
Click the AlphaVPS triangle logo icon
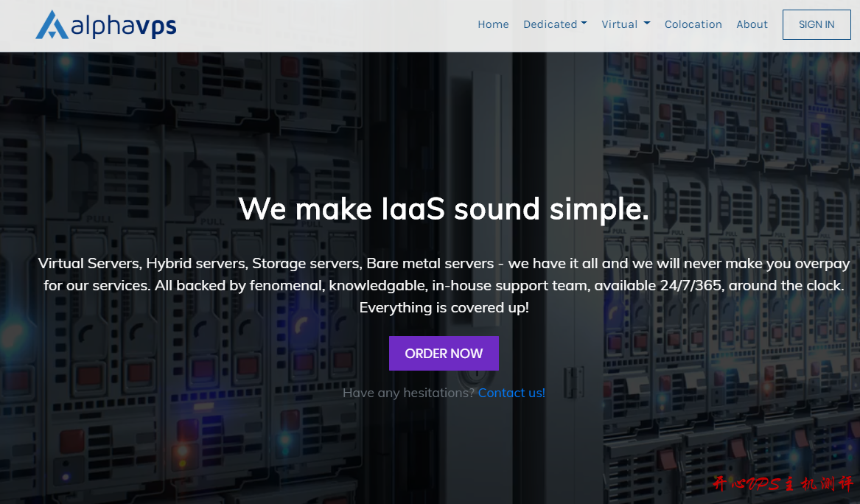[x=52, y=25]
